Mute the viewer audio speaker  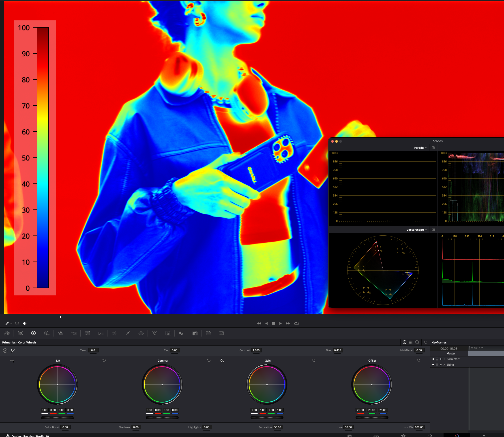point(24,323)
